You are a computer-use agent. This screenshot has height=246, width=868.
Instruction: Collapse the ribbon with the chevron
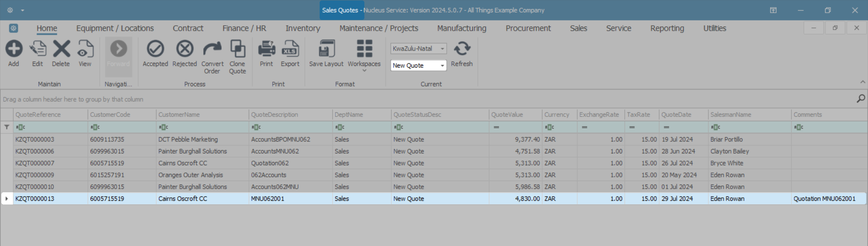click(863, 82)
